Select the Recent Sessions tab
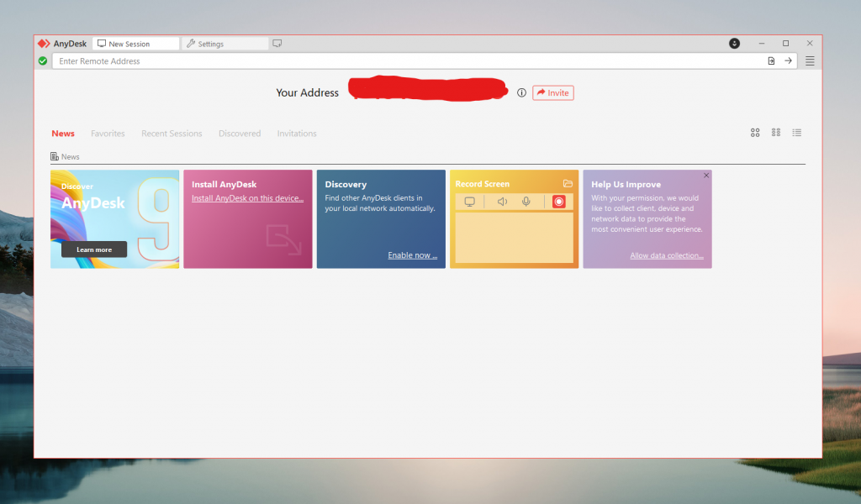Image resolution: width=861 pixels, height=504 pixels. pyautogui.click(x=172, y=134)
